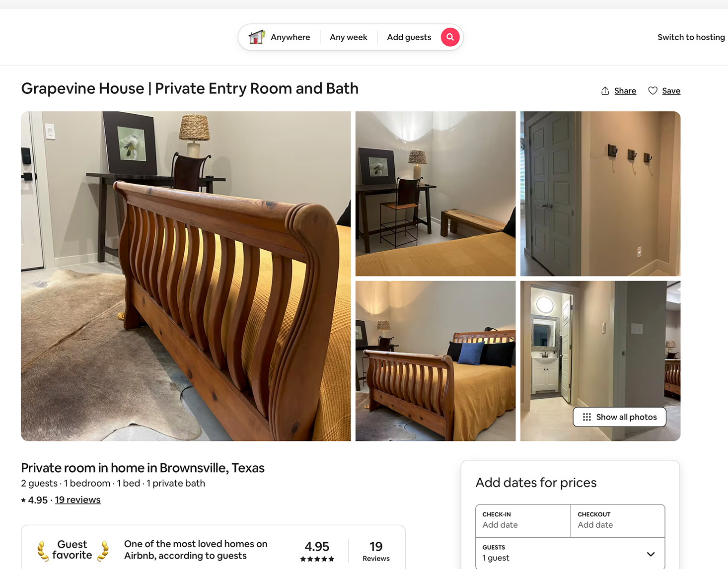The image size is (728, 569).
Task: Select Anywhere in the search bar
Action: point(291,37)
